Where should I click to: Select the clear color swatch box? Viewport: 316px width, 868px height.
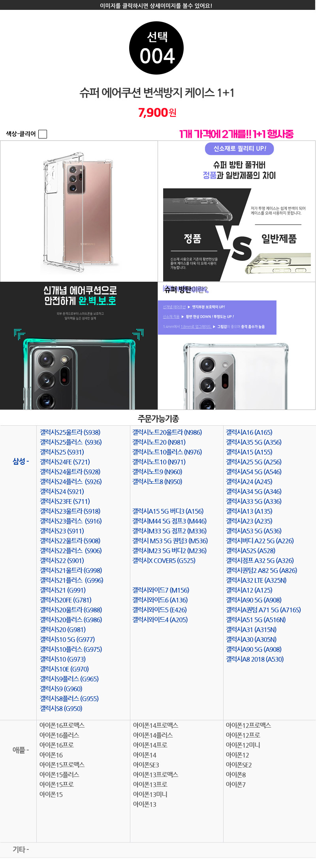point(43,134)
